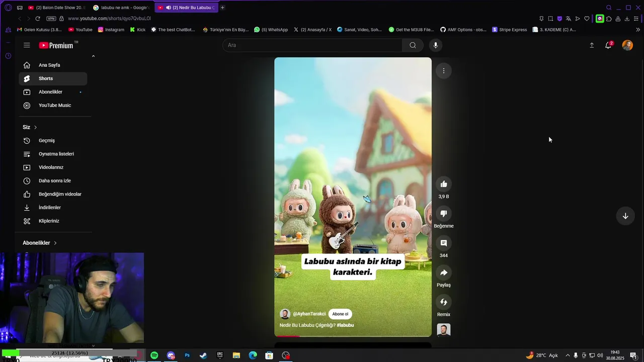Open Abonelikler in the sidebar
This screenshot has width=644, height=362.
[x=53, y=92]
